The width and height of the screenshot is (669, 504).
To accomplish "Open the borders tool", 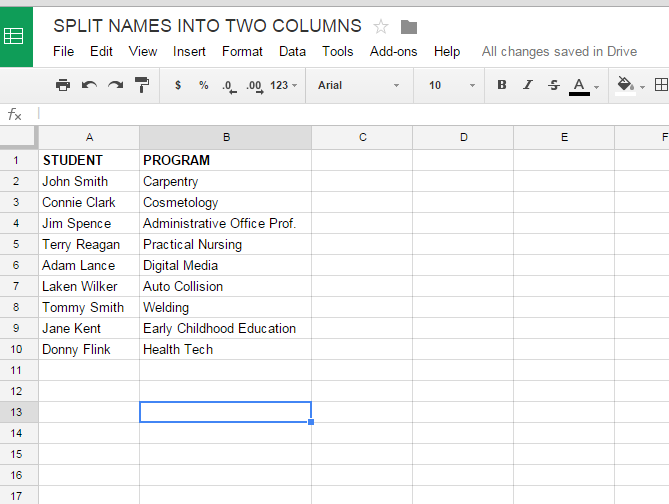I will point(661,85).
